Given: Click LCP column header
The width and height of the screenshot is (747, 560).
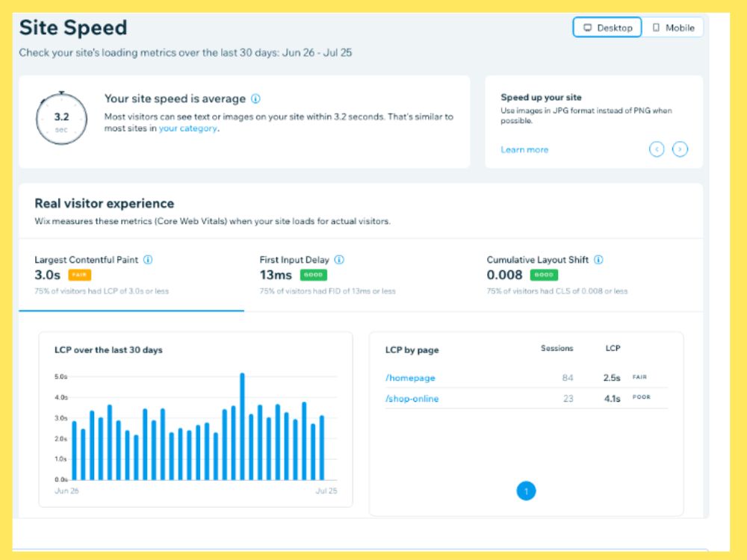Looking at the screenshot, I should coord(613,348).
